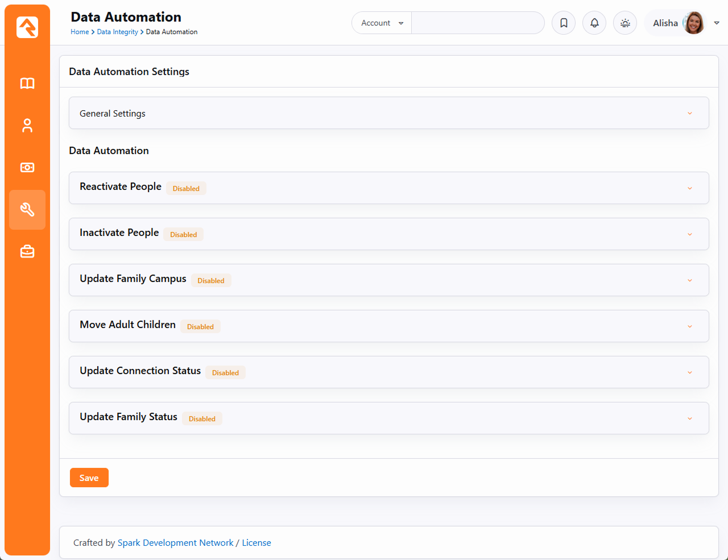Expand the Move Adult Children section
The image size is (728, 560).
tap(388, 326)
